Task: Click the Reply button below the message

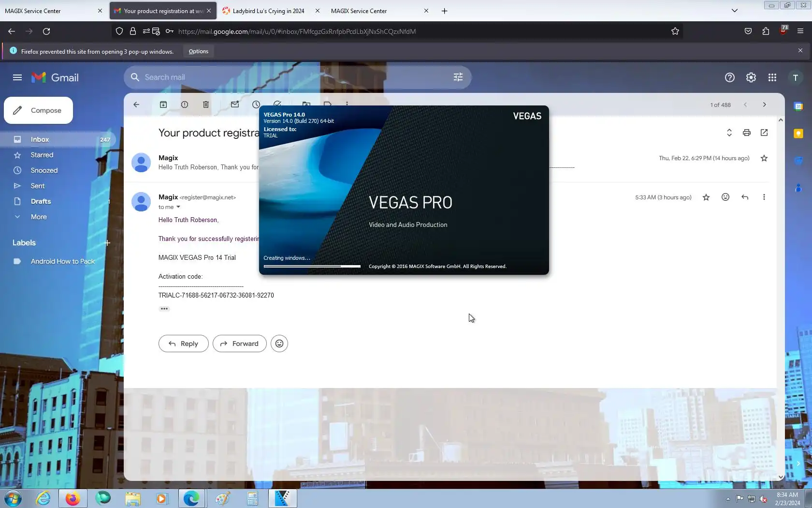Action: tap(184, 344)
